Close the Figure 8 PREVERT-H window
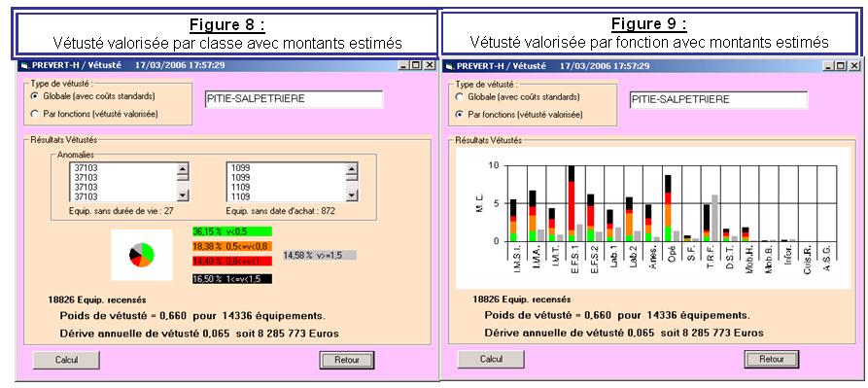 [x=429, y=65]
